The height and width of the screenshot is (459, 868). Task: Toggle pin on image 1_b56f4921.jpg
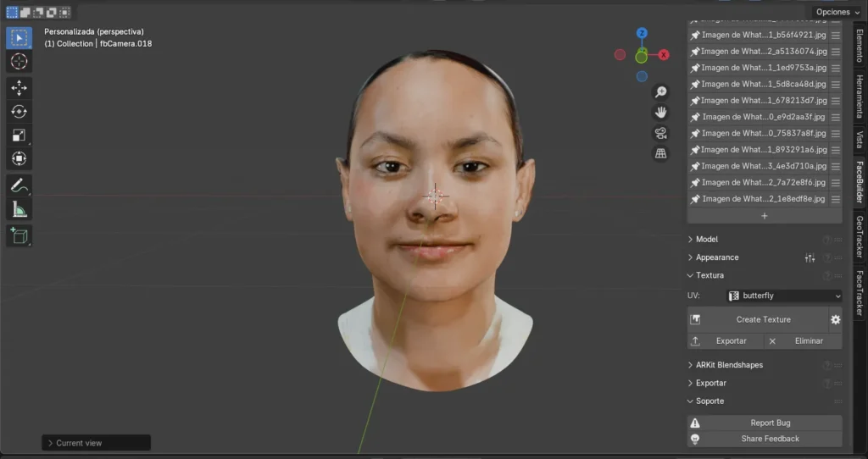695,36
